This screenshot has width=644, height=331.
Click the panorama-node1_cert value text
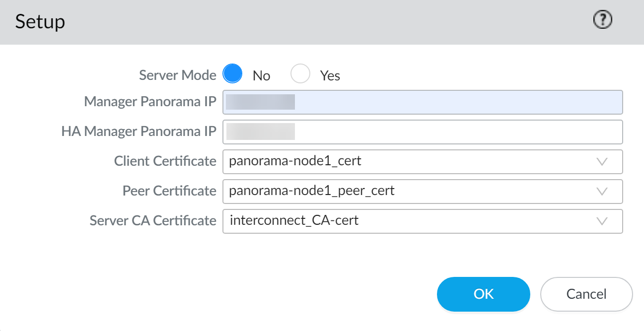pyautogui.click(x=295, y=161)
